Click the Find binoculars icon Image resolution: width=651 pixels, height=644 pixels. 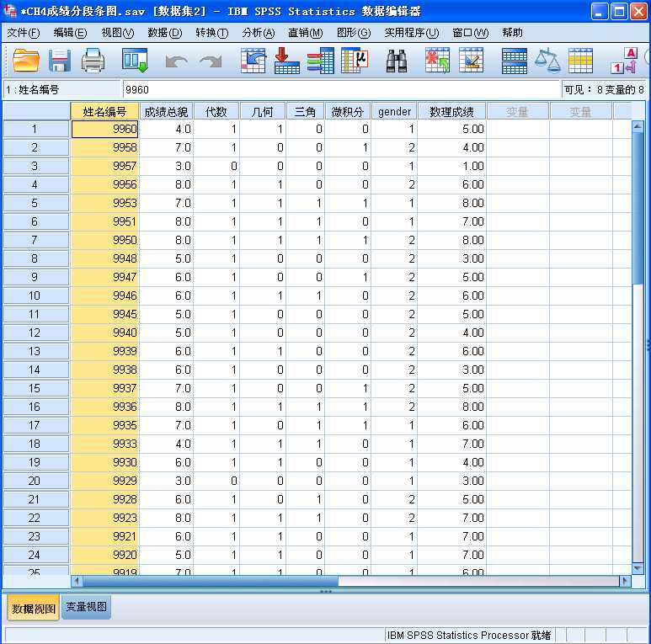pos(397,61)
